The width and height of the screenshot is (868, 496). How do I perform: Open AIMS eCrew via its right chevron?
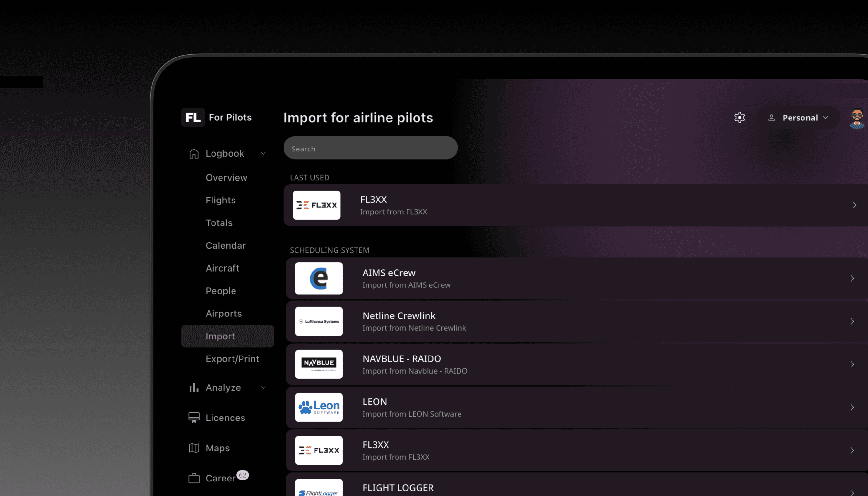point(852,278)
